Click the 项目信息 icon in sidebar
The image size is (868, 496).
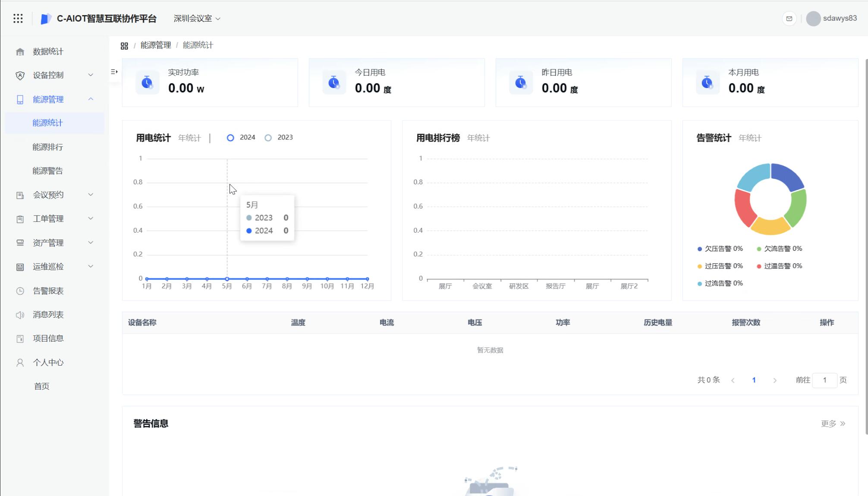point(20,339)
